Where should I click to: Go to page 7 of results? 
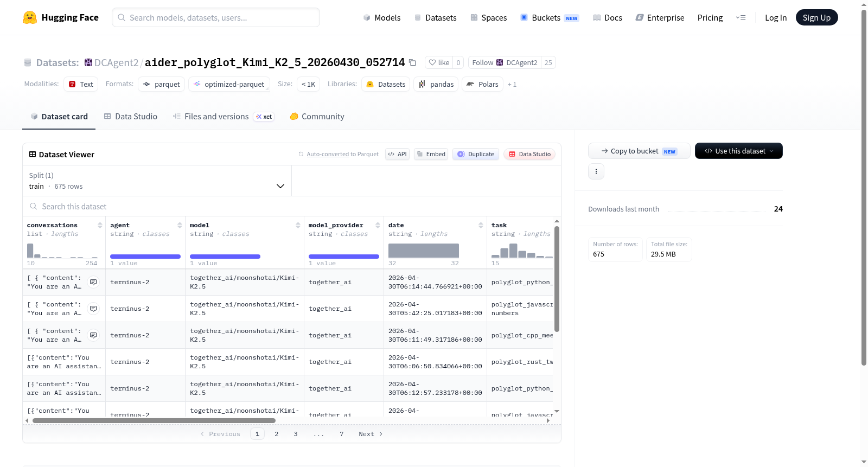[342, 434]
